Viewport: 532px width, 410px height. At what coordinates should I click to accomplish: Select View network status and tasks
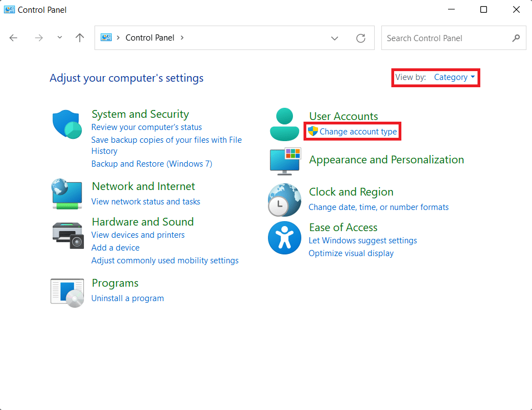(146, 202)
